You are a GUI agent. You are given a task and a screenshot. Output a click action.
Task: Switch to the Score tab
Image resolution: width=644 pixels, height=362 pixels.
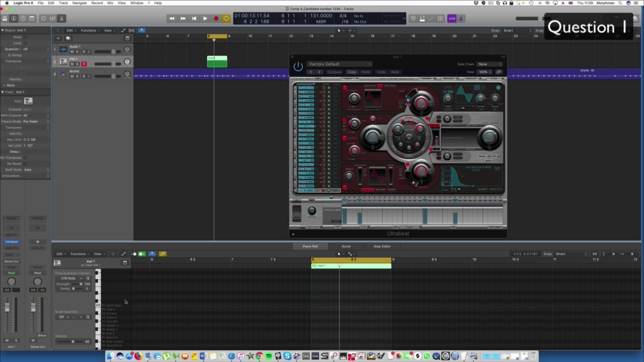click(x=346, y=246)
